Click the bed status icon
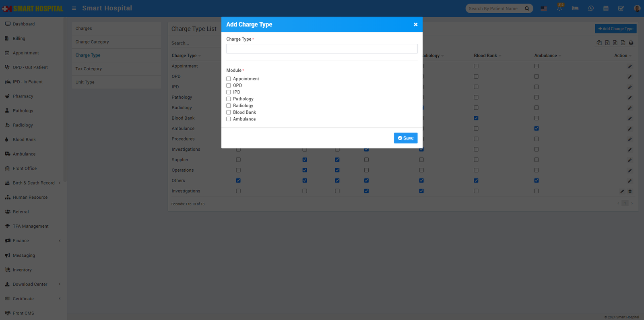The height and width of the screenshot is (320, 644). [575, 8]
